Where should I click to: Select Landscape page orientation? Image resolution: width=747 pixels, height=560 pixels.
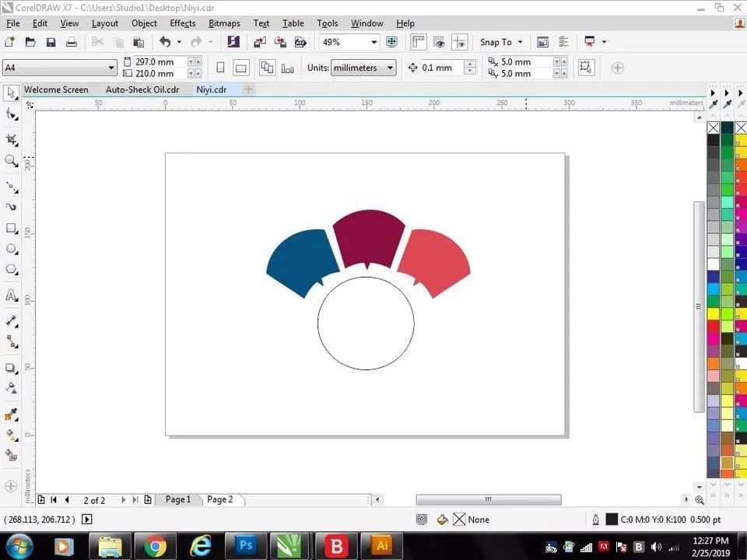[241, 68]
